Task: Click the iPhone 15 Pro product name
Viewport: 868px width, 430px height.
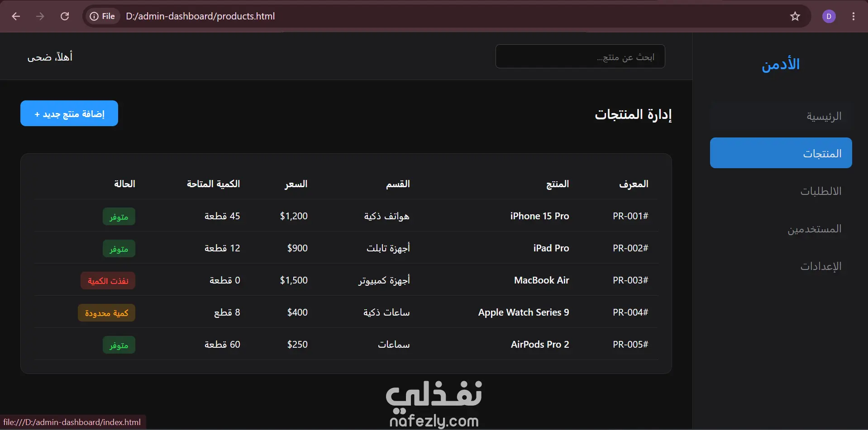Action: click(539, 216)
